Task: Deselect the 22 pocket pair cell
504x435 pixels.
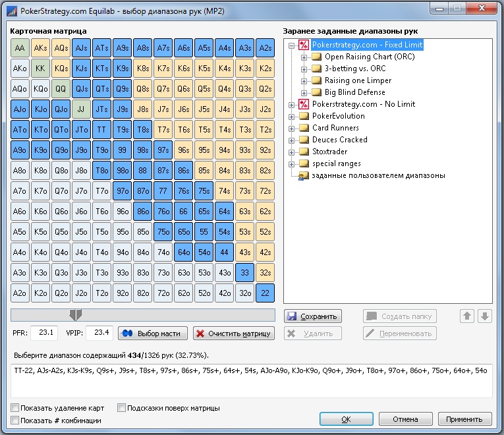Action: click(x=266, y=293)
